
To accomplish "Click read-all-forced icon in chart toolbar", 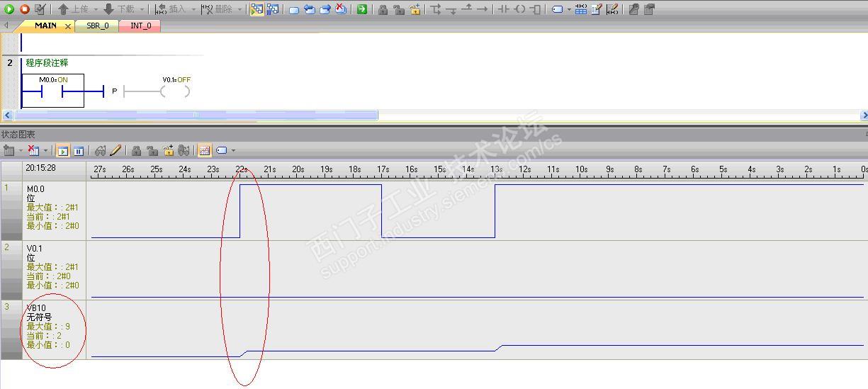I will 184,151.
